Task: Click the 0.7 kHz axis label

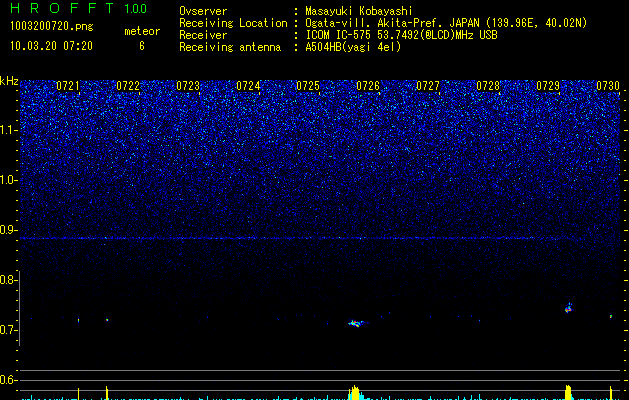Action: coord(8,330)
